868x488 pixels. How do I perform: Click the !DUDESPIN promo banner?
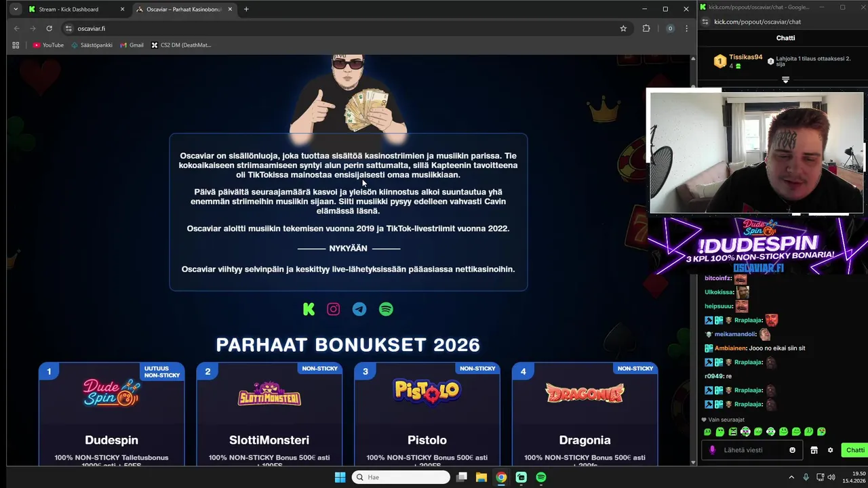(757, 245)
